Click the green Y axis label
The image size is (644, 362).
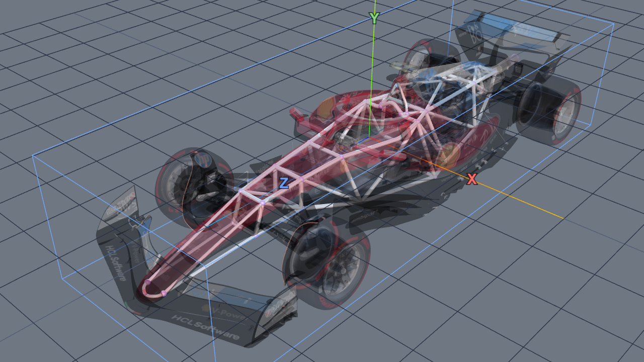[374, 19]
